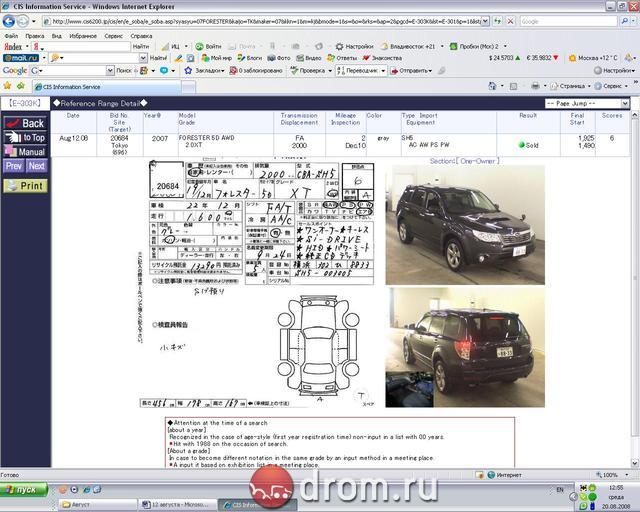The width and height of the screenshot is (640, 512).
Task: Click the Favorites Center star icon
Action: point(7,86)
